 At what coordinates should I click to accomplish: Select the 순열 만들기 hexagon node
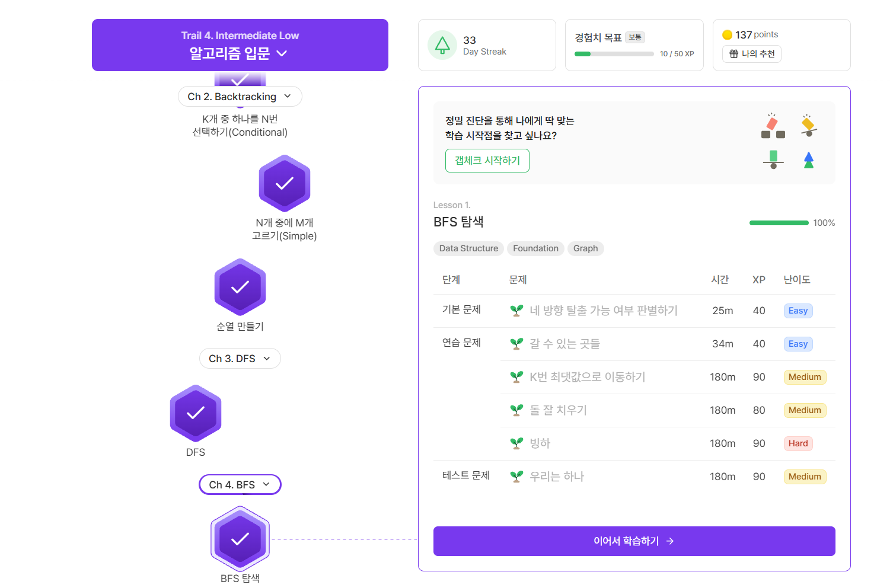click(x=240, y=287)
